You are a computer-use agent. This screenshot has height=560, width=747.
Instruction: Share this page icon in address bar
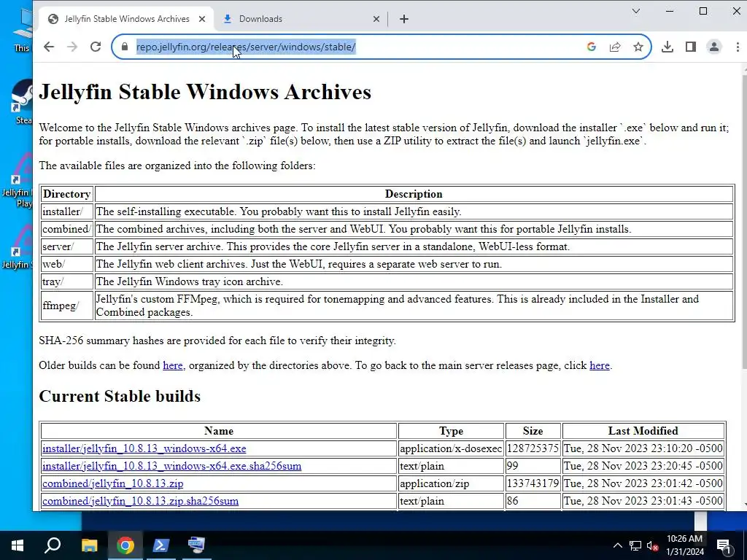pyautogui.click(x=614, y=47)
